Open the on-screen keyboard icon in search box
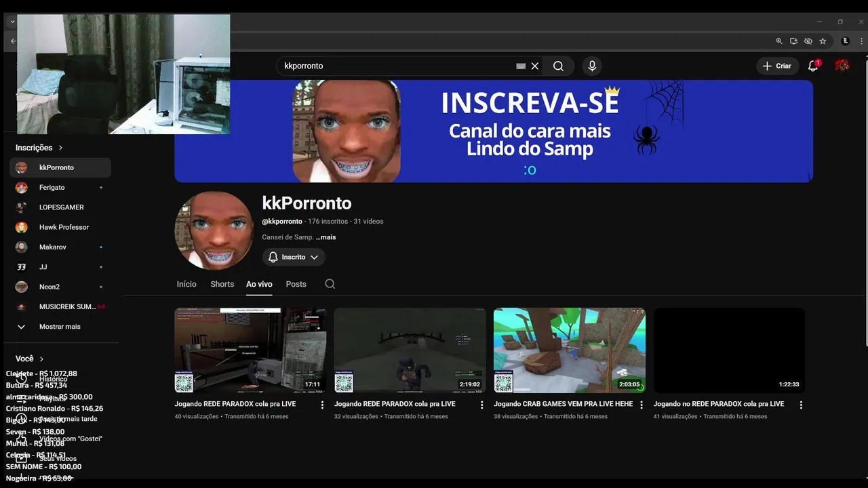Image resolution: width=868 pixels, height=488 pixels. pyautogui.click(x=521, y=66)
